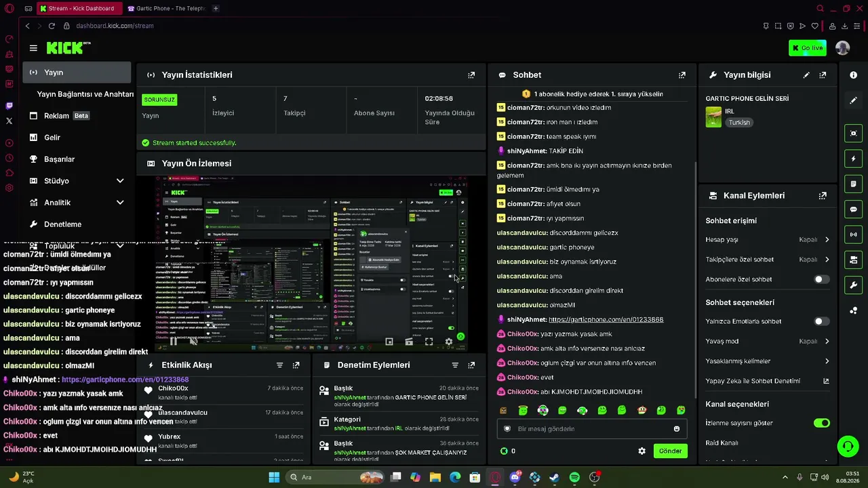This screenshot has width=868, height=488.
Task: Click the Turkish language tag
Action: click(x=739, y=123)
